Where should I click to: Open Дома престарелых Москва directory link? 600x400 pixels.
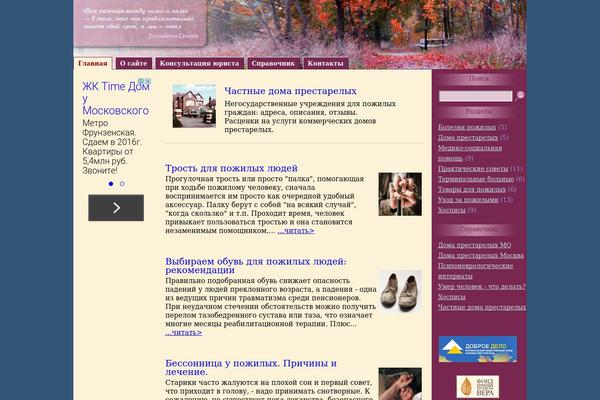tap(481, 255)
